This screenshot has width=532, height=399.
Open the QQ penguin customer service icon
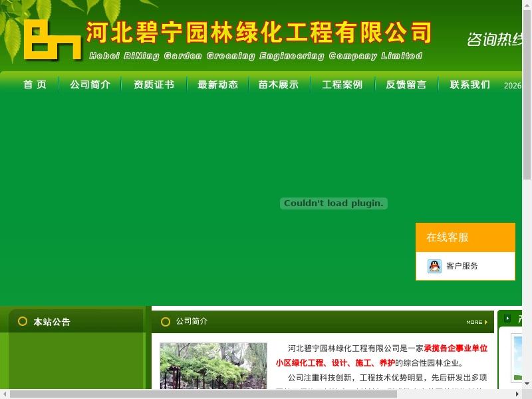434,266
